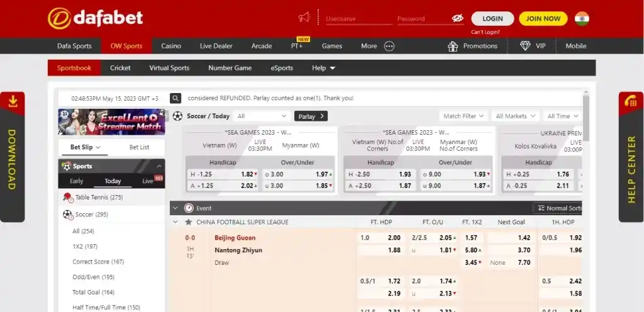Collapse the Sports panel chevron
This screenshot has height=312, width=644.
click(159, 166)
